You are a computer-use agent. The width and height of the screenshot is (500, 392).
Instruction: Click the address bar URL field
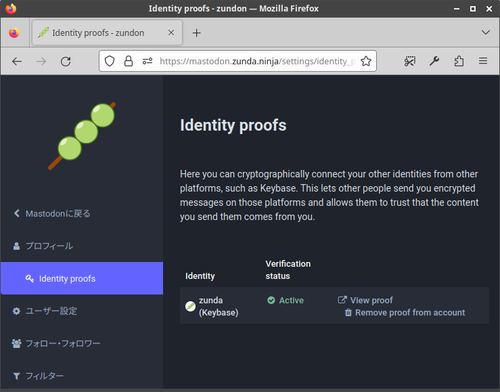click(x=257, y=61)
